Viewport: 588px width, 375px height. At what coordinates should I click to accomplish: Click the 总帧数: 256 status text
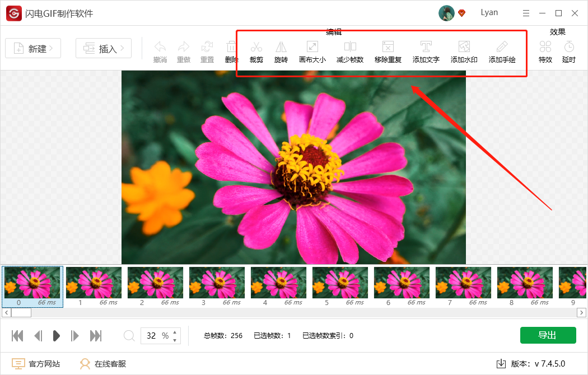(x=223, y=336)
